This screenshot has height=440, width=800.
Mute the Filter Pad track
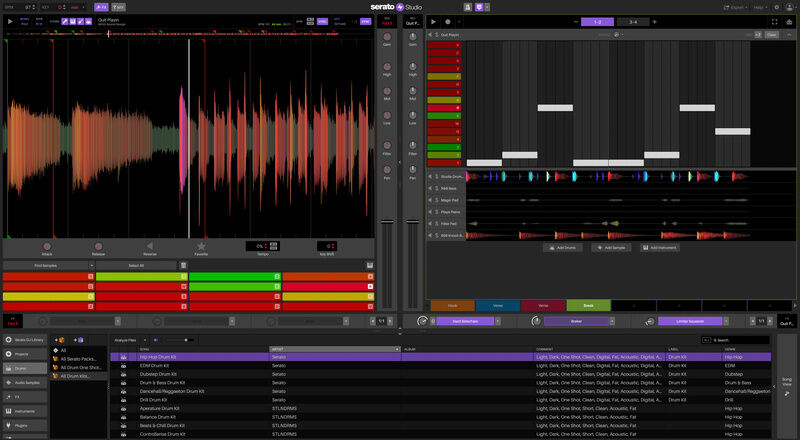point(430,224)
